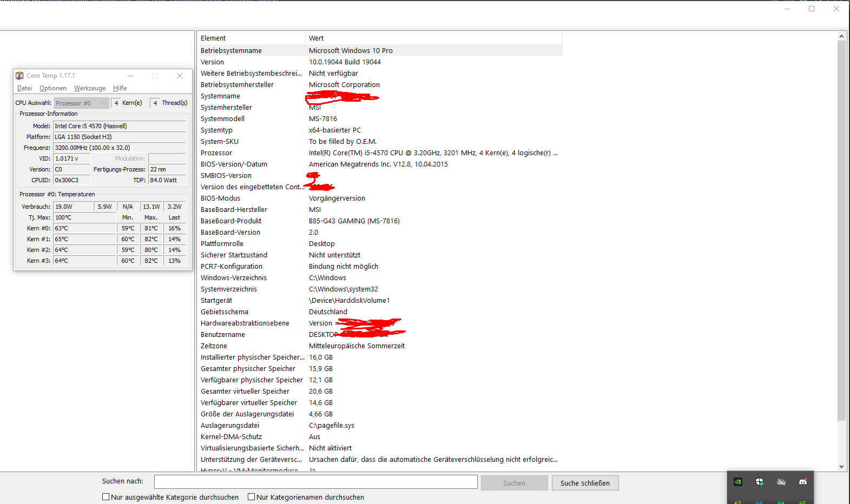
Task: Select the 'Gesamter physischer Speicher' 15,9 GB row
Action: [380, 368]
